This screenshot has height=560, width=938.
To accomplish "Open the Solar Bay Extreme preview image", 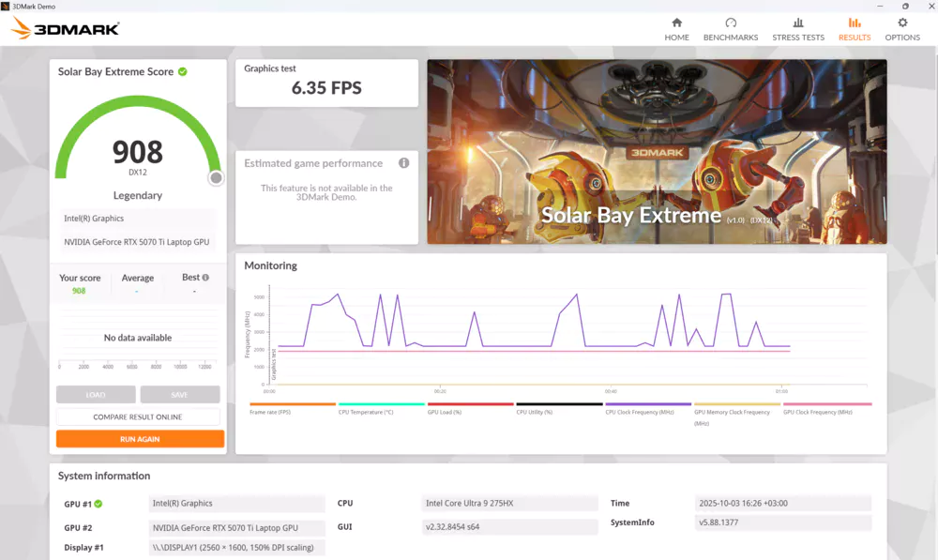I will pos(656,151).
